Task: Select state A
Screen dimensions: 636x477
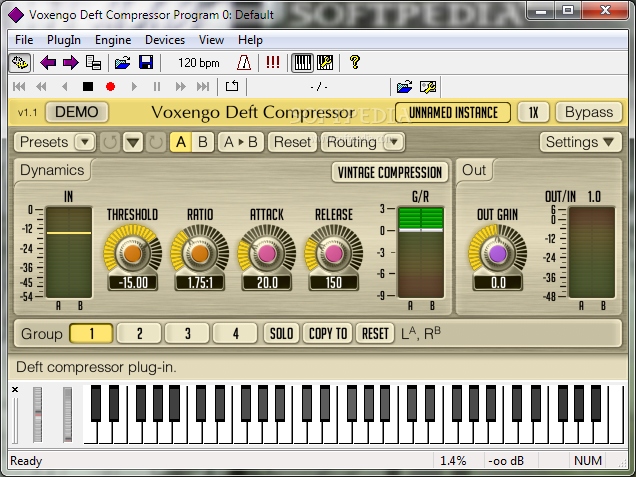Action: click(180, 142)
